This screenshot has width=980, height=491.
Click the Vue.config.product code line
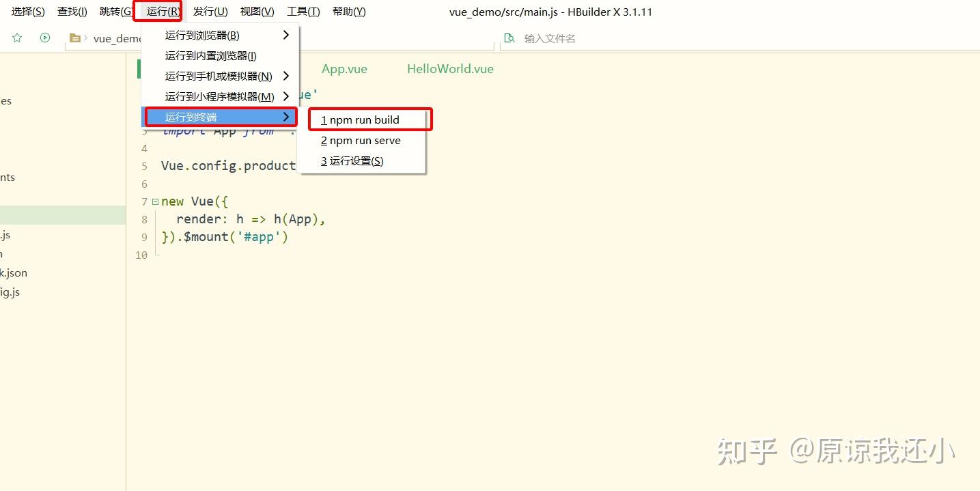[228, 166]
